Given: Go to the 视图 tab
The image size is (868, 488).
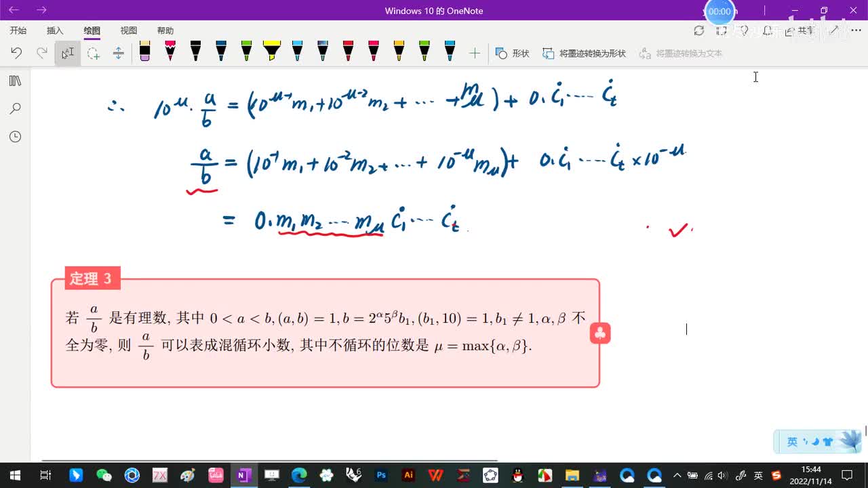Looking at the screenshot, I should pyautogui.click(x=128, y=30).
